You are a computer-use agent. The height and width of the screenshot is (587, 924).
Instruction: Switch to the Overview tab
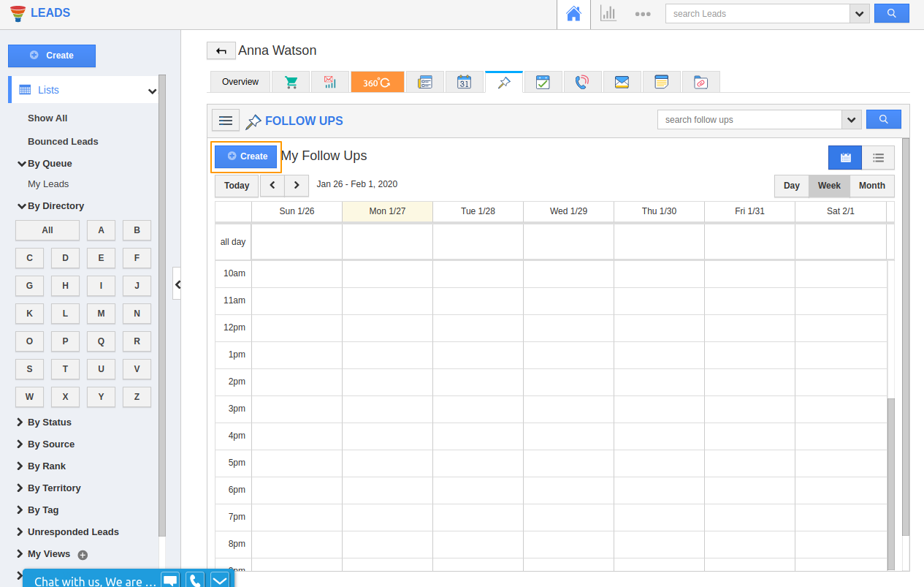[x=240, y=82]
